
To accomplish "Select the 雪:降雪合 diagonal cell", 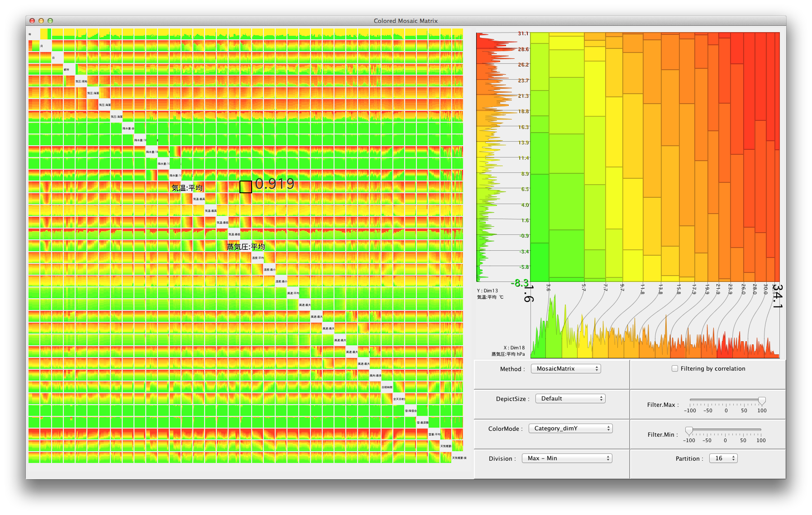I will click(411, 410).
